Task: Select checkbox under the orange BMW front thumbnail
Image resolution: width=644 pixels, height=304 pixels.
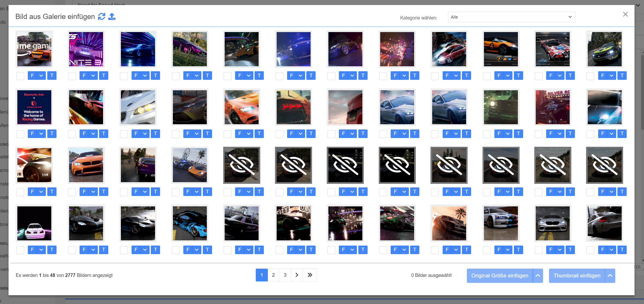Action: pos(72,192)
